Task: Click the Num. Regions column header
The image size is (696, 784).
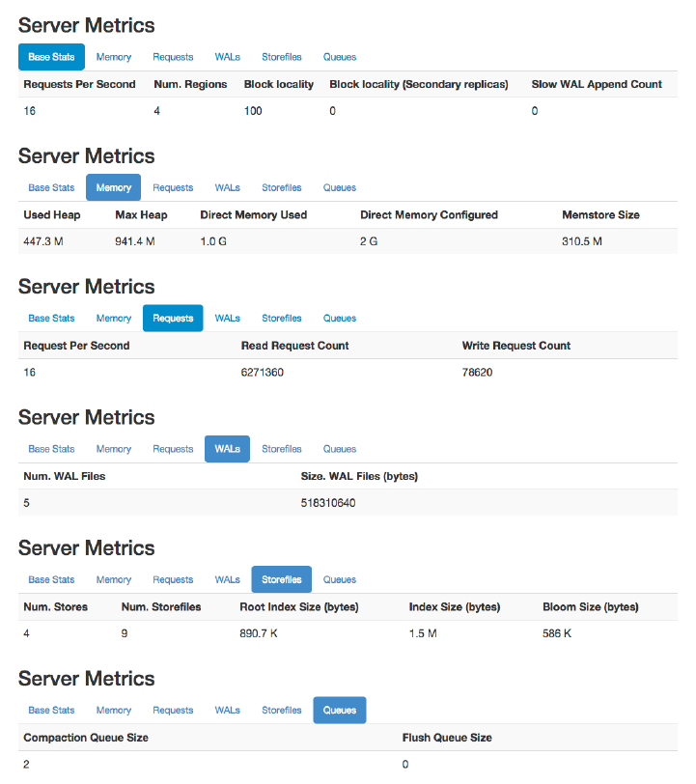Action: click(190, 84)
